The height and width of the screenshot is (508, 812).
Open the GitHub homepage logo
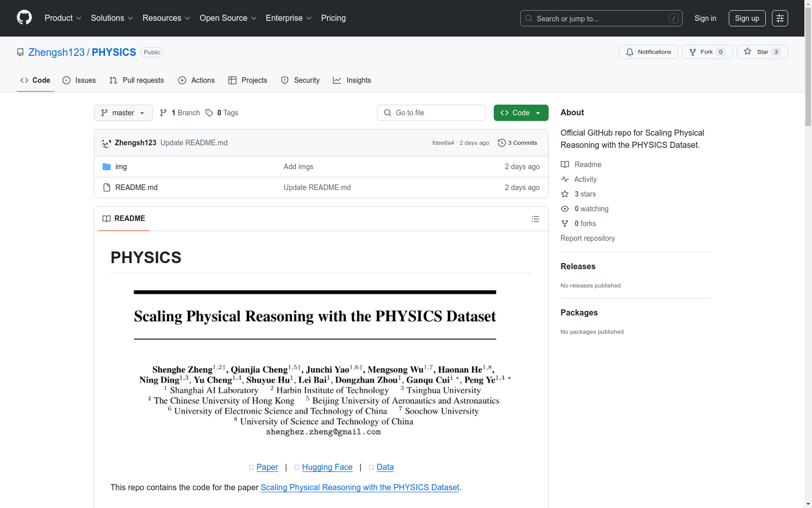tap(24, 18)
